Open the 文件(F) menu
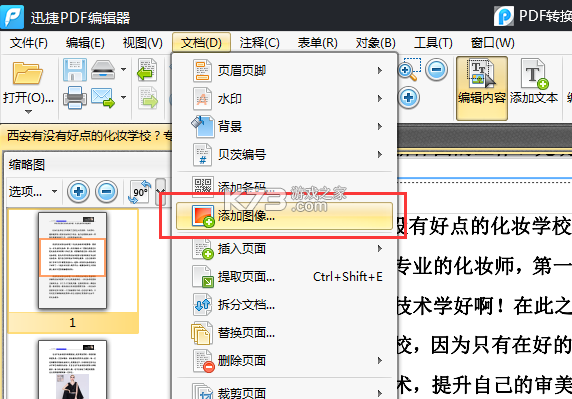This screenshot has height=399, width=572. [28, 43]
